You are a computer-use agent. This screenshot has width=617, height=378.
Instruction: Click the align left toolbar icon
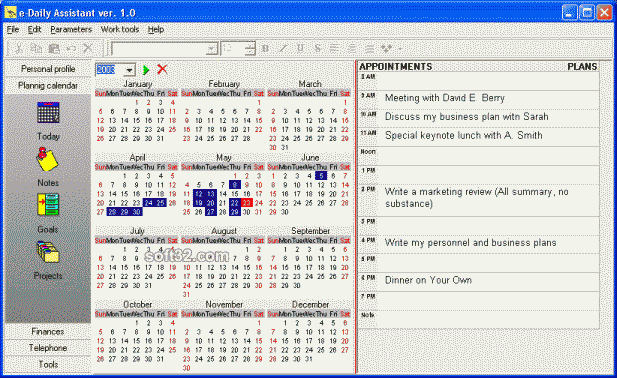pos(334,48)
